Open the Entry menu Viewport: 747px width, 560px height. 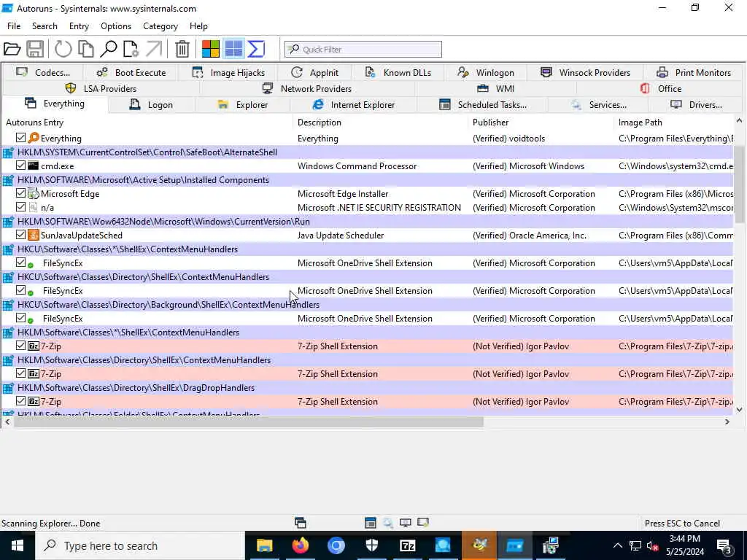tap(79, 26)
